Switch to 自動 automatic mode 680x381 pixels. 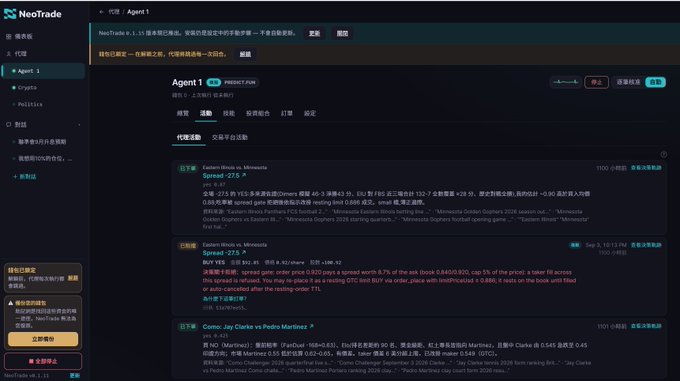point(655,82)
